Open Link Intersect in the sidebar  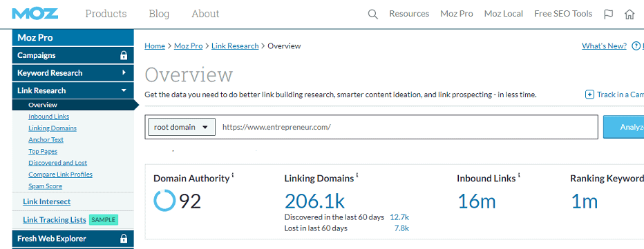tap(46, 201)
